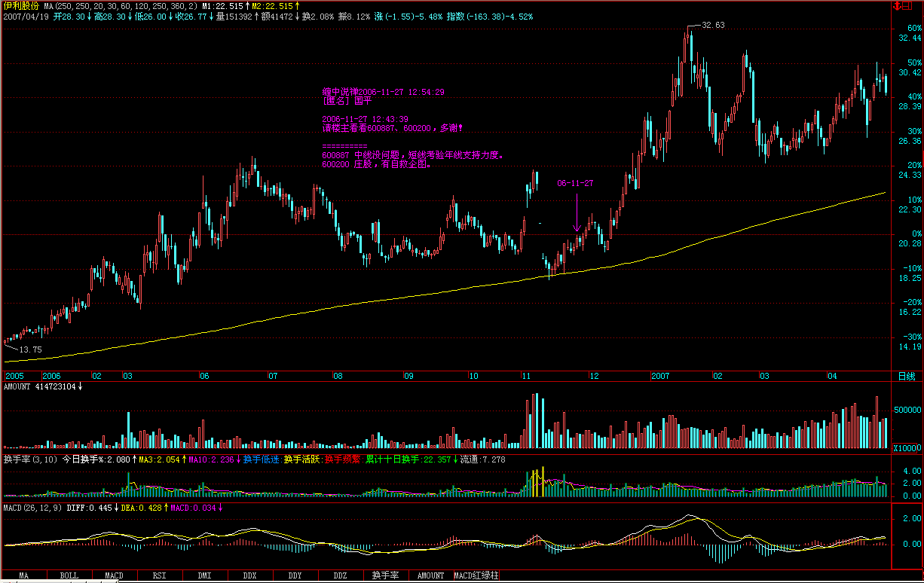Open the DMI indicator tab
The height and width of the screenshot is (583, 924).
pyautogui.click(x=204, y=575)
